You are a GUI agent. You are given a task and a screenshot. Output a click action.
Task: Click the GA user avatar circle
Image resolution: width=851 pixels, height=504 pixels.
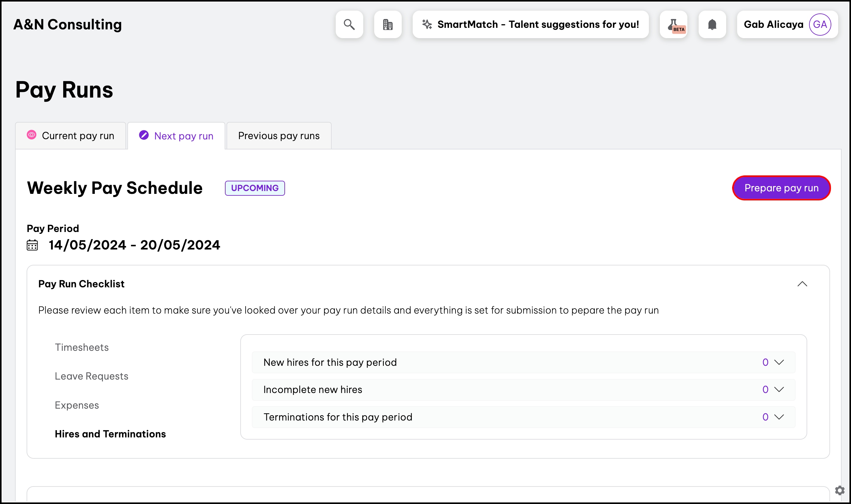[x=820, y=24]
